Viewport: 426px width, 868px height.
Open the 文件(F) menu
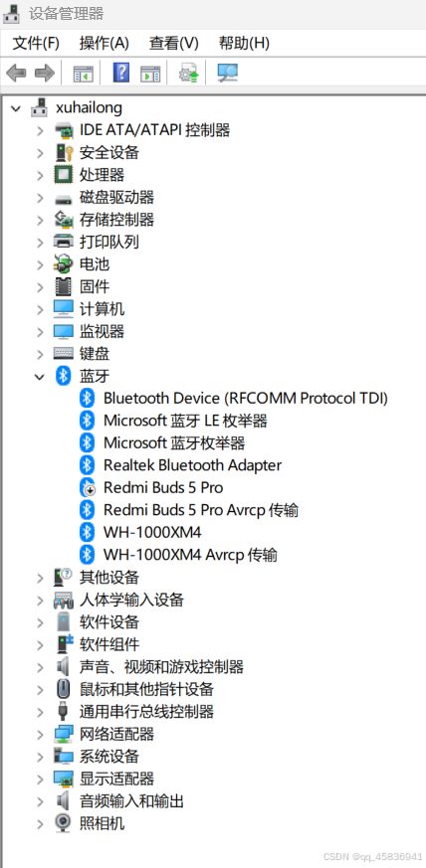coord(36,43)
